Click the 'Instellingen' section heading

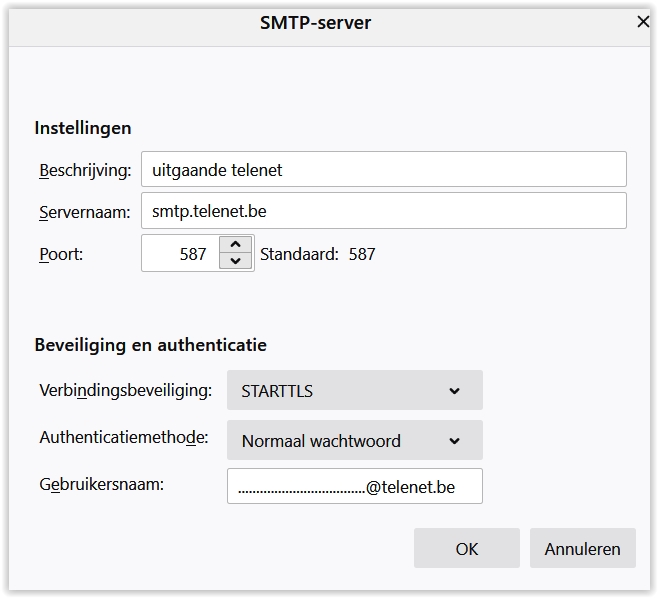[82, 128]
